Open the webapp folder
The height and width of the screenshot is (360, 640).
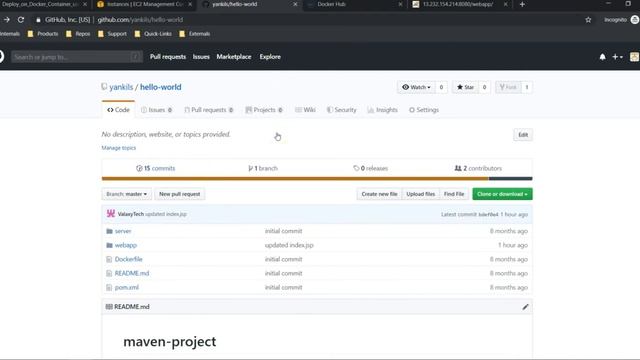[126, 245]
